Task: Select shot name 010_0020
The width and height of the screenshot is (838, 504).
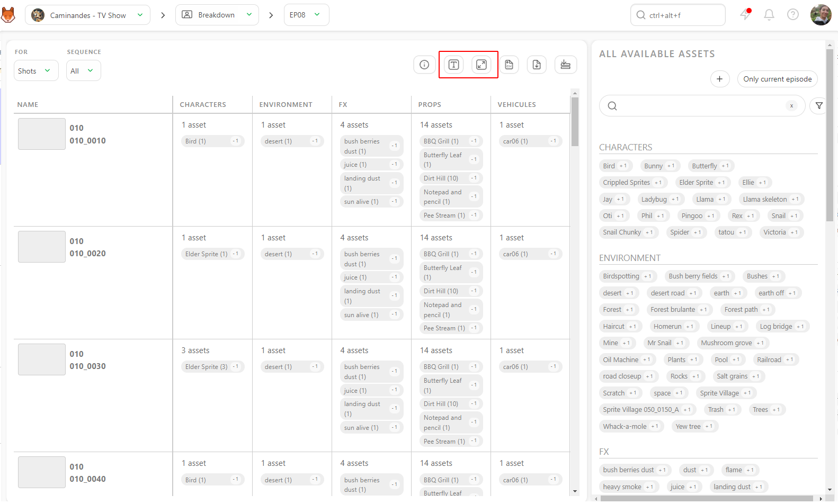Action: (87, 254)
